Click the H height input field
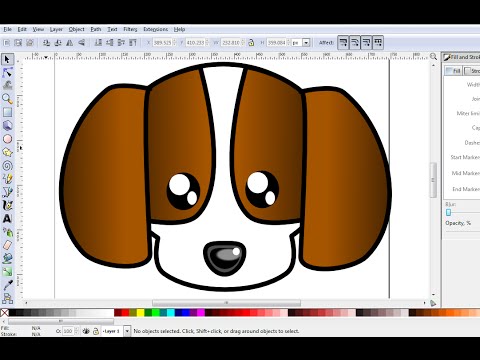This screenshot has height=360, width=480. coord(279,43)
